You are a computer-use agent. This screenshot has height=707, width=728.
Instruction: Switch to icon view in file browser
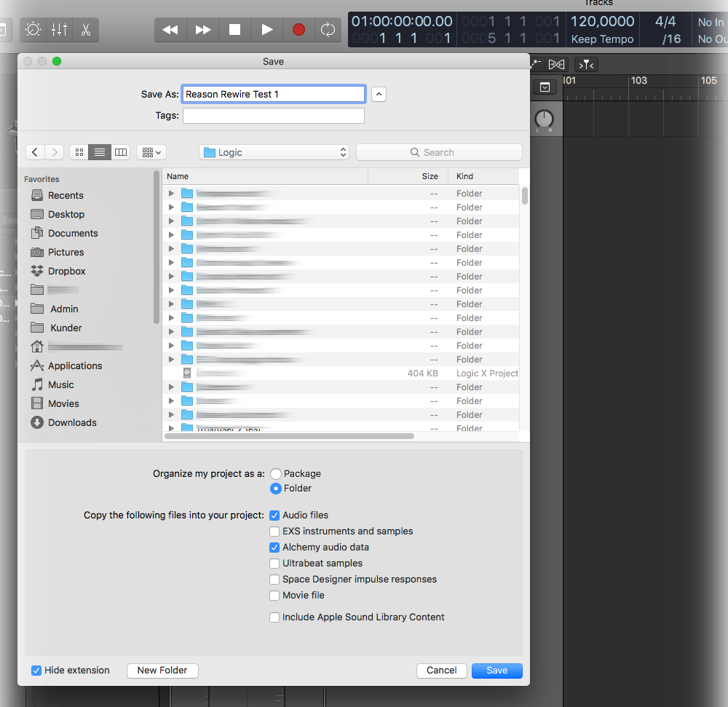coord(79,152)
